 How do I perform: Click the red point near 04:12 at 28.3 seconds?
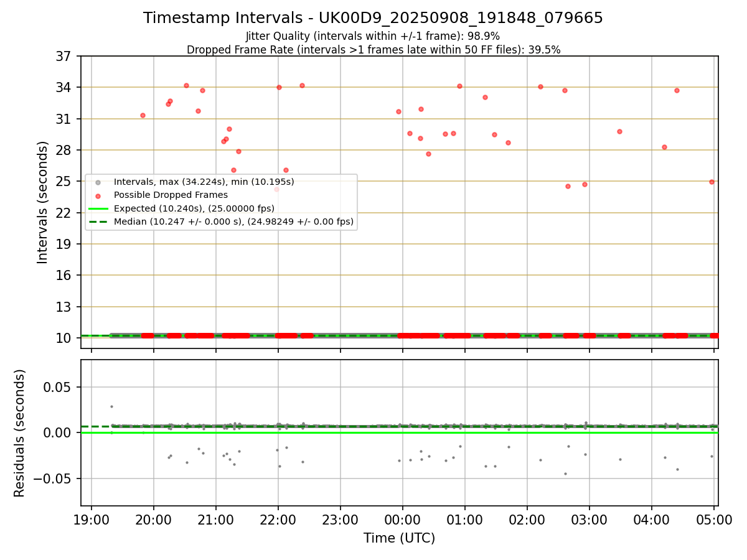(x=664, y=147)
